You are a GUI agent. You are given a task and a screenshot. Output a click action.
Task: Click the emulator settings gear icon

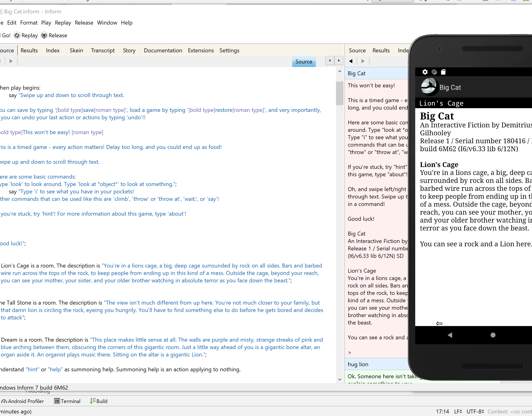[x=425, y=72]
